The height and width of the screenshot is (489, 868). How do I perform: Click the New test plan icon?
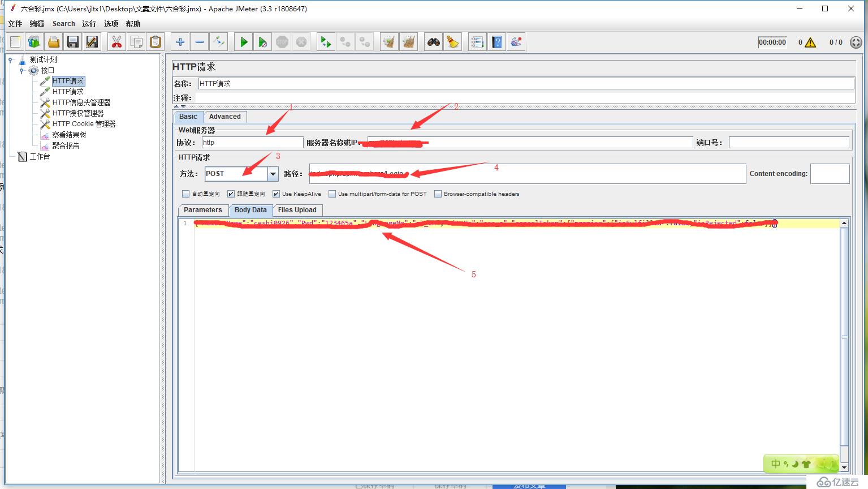15,42
